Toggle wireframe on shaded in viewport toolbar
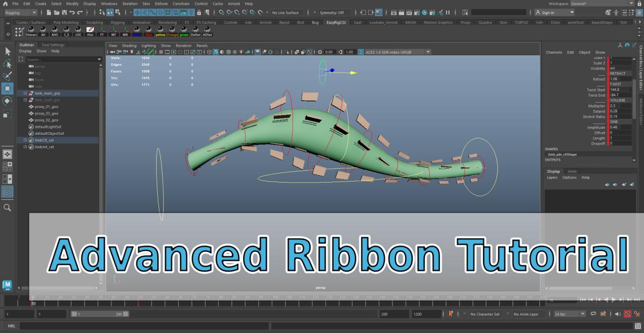The height and width of the screenshot is (333, 644). tap(229, 52)
